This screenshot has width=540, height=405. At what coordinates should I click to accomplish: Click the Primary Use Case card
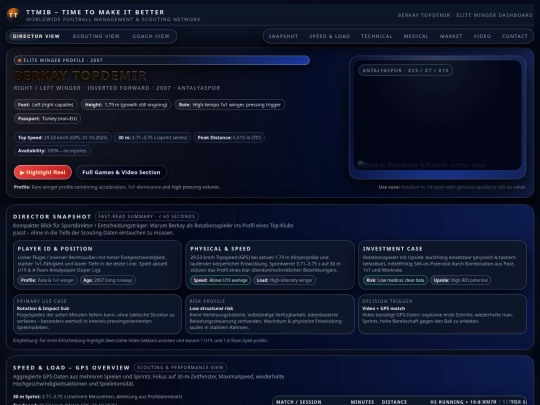coord(97,314)
